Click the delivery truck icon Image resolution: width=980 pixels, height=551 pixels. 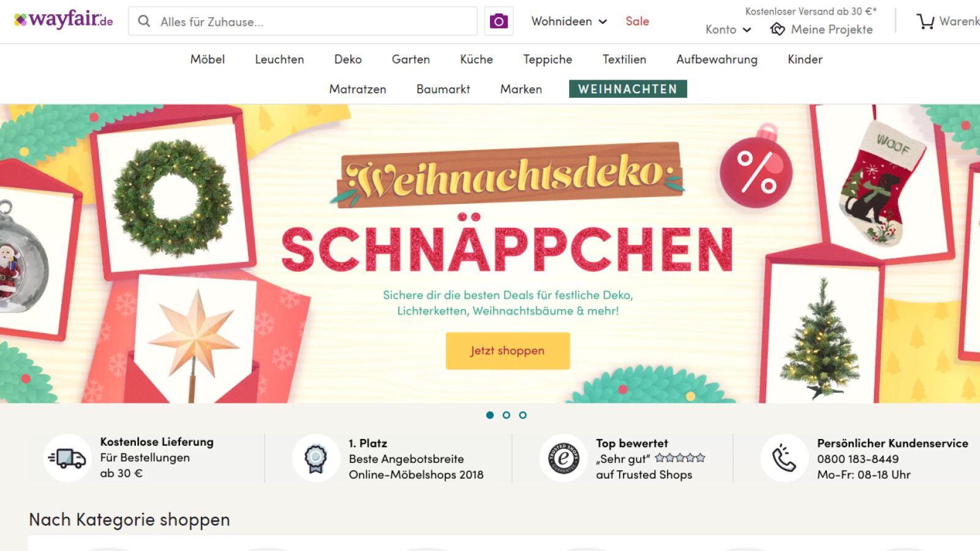click(67, 458)
